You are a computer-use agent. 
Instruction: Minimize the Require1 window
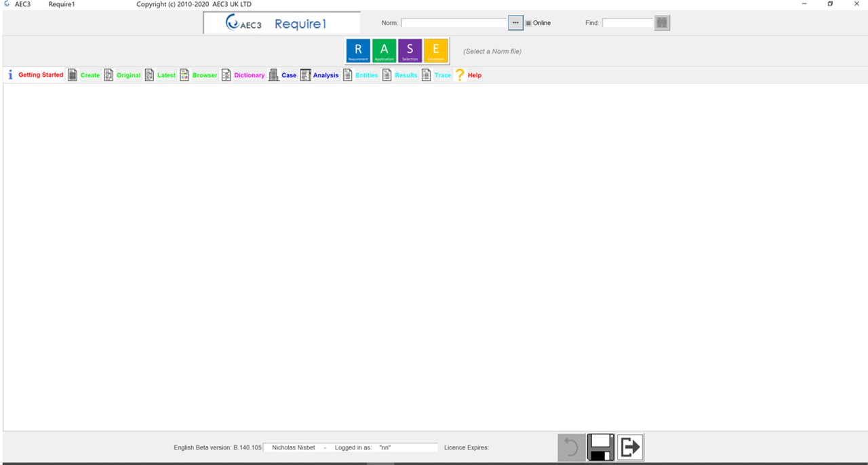804,4
